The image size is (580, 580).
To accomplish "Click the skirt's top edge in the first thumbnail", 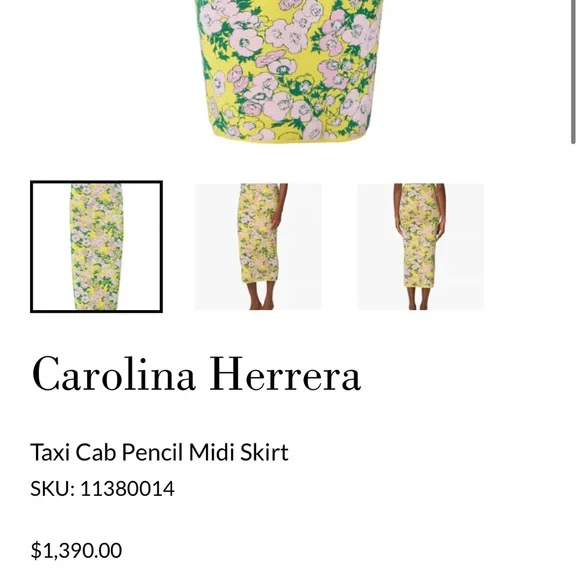I will 96,186.
